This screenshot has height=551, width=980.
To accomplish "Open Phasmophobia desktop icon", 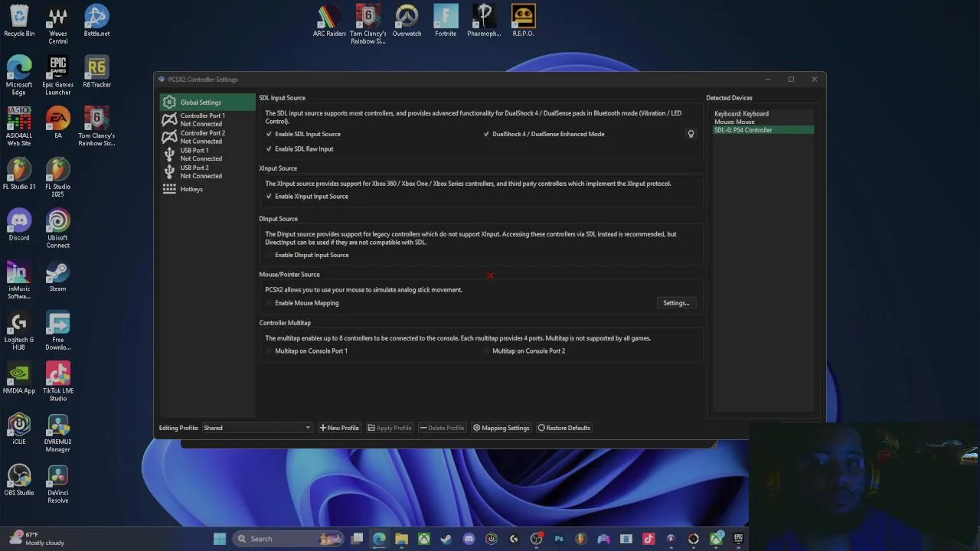I will click(x=484, y=21).
